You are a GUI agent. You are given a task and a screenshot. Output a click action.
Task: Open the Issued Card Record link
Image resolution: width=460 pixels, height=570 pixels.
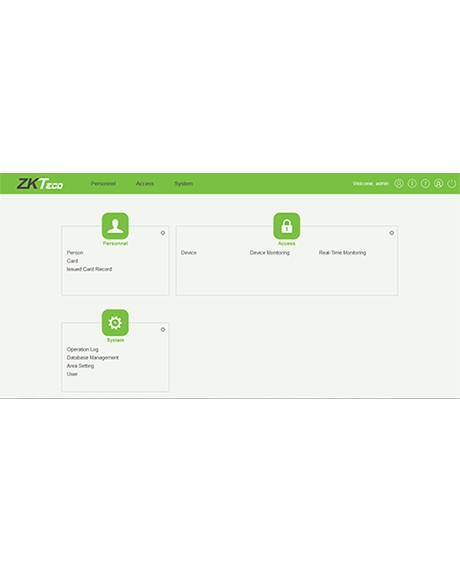tap(89, 269)
